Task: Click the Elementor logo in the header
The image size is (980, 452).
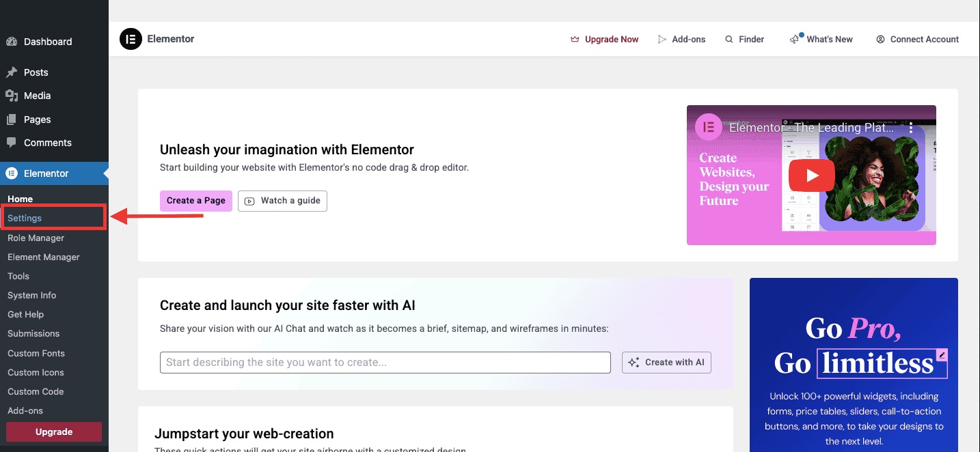Action: [131, 39]
